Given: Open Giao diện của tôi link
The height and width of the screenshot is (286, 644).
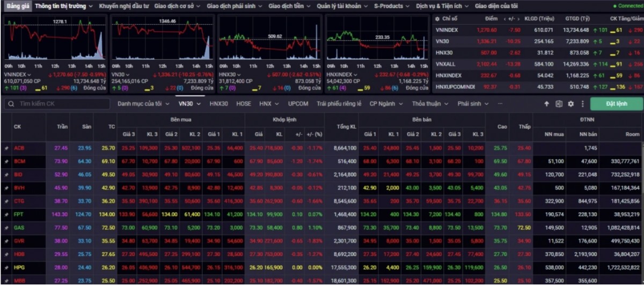Looking at the screenshot, I should click(496, 6).
